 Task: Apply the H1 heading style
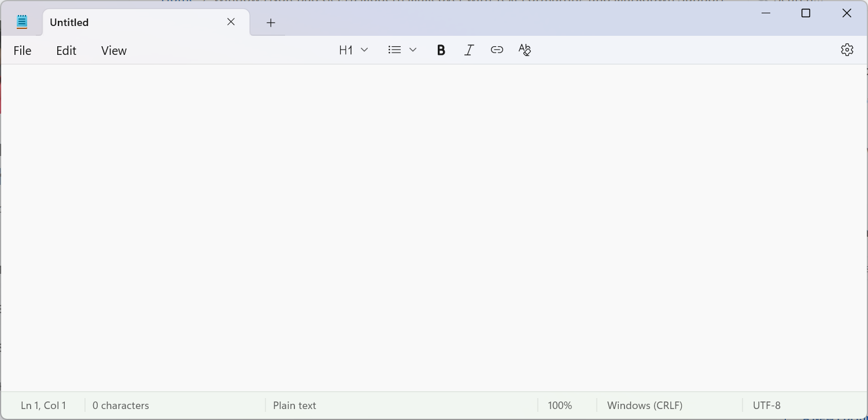tap(346, 50)
